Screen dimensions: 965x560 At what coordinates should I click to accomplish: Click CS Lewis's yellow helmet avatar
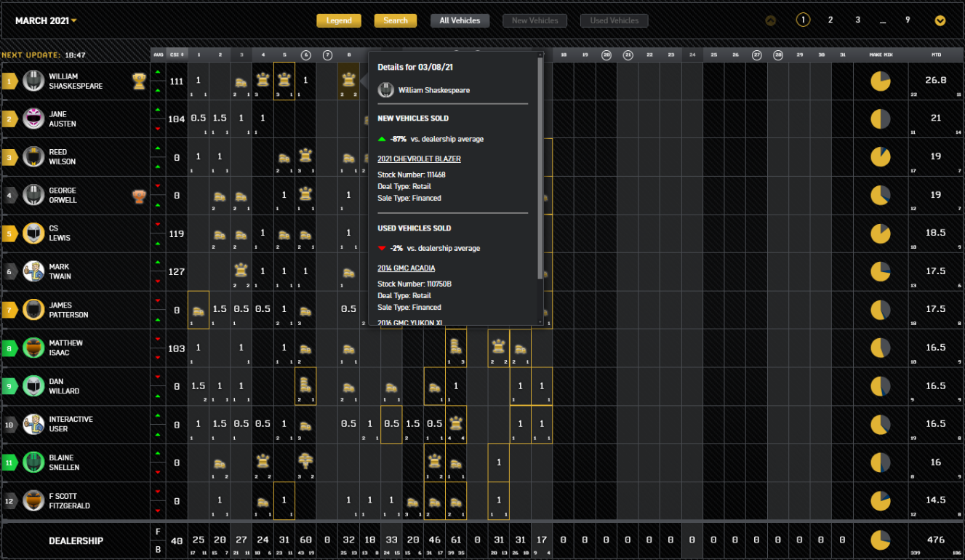pos(33,233)
